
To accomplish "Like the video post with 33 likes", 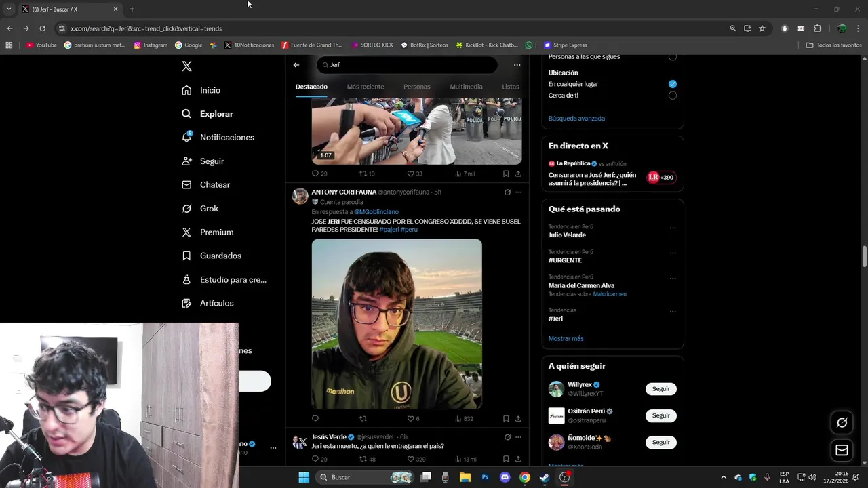I will (414, 174).
